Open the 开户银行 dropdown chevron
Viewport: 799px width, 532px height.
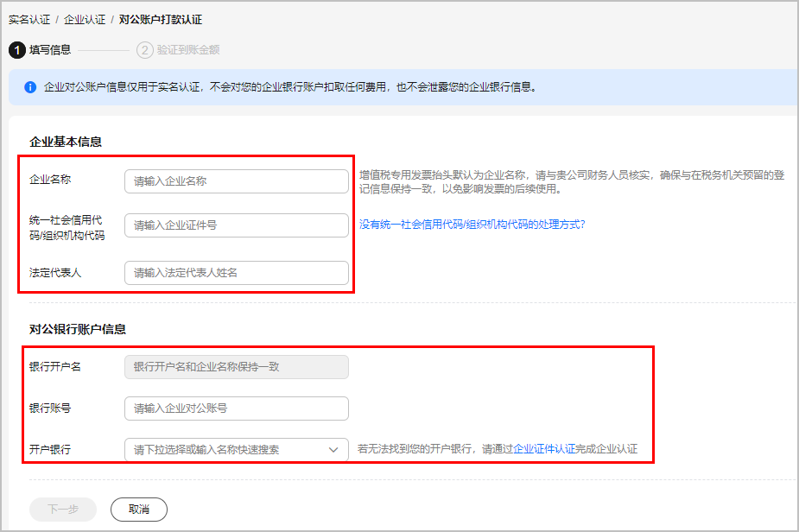point(333,450)
